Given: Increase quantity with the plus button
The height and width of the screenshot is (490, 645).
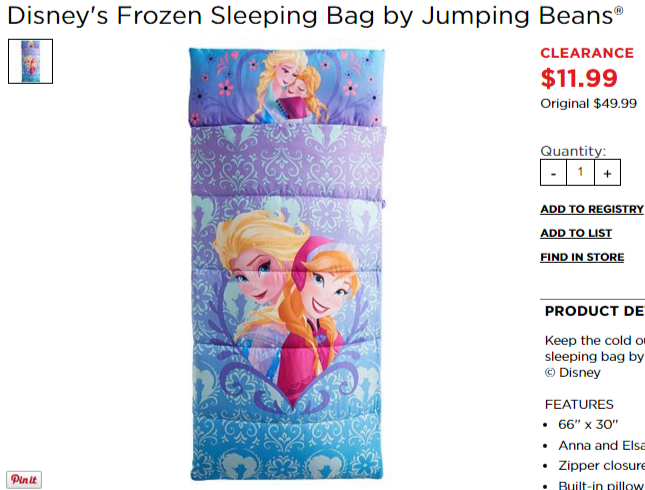Looking at the screenshot, I should (x=607, y=173).
